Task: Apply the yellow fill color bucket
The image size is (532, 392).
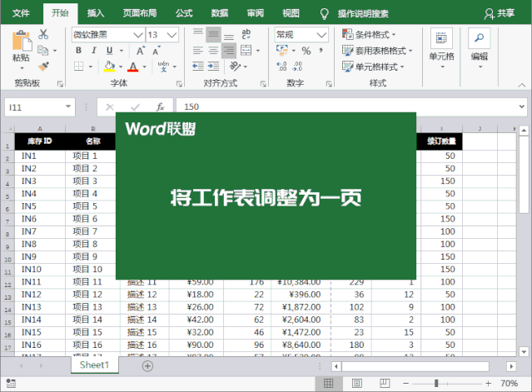Action: point(109,66)
